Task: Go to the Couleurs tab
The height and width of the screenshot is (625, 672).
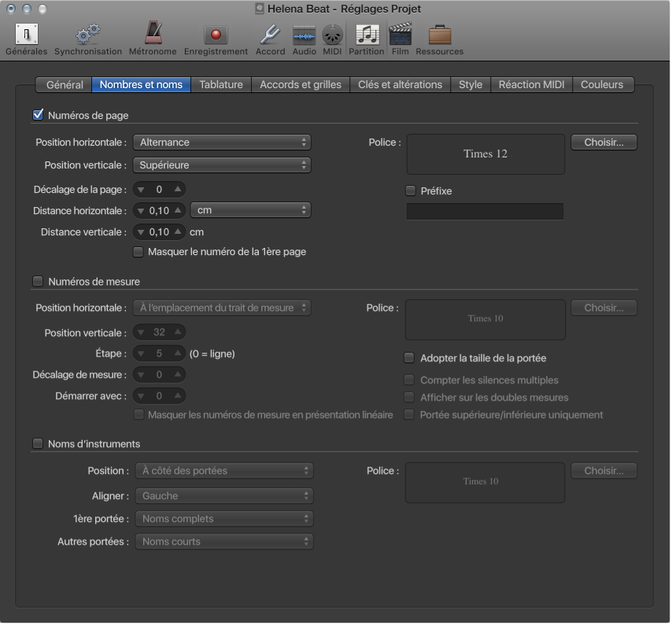Action: click(602, 84)
